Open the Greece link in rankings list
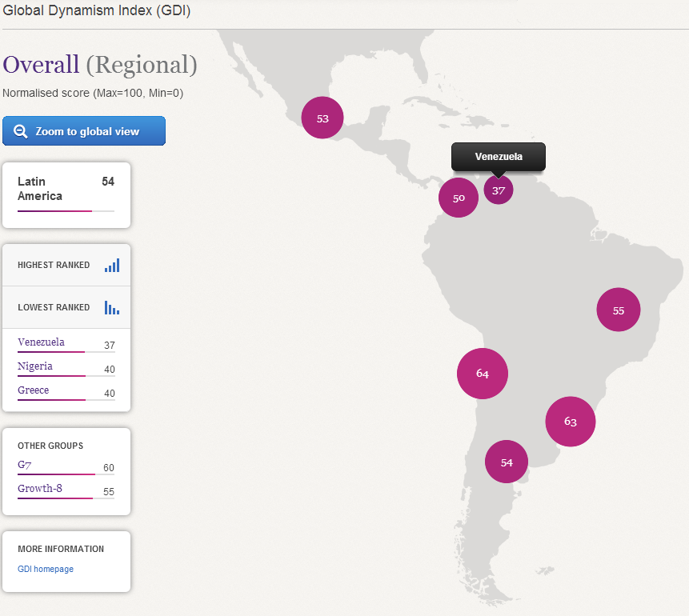 34,390
